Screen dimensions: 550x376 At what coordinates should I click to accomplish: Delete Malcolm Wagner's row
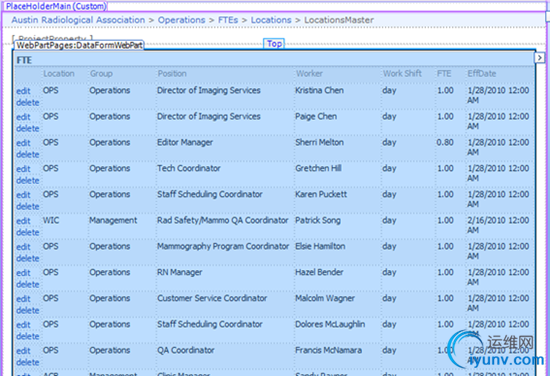coord(28,310)
